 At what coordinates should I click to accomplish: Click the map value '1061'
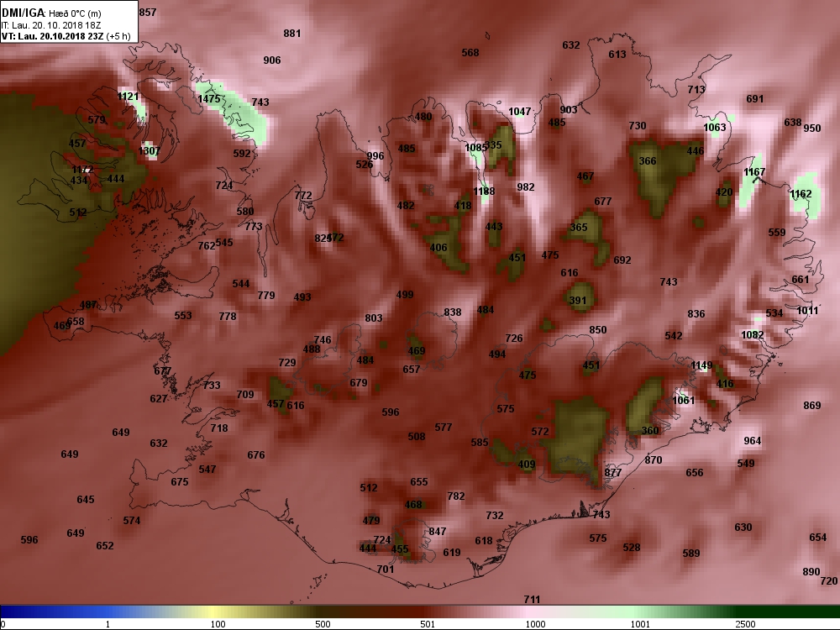[x=683, y=400]
